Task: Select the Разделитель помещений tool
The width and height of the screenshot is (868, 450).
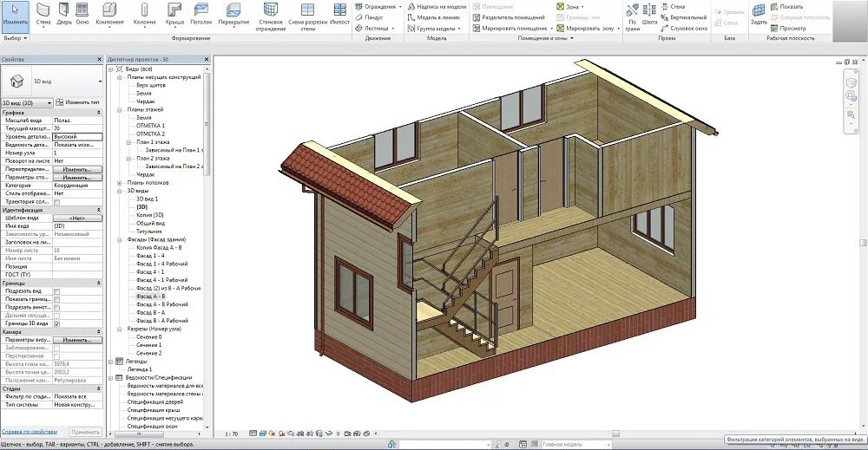Action: click(509, 17)
